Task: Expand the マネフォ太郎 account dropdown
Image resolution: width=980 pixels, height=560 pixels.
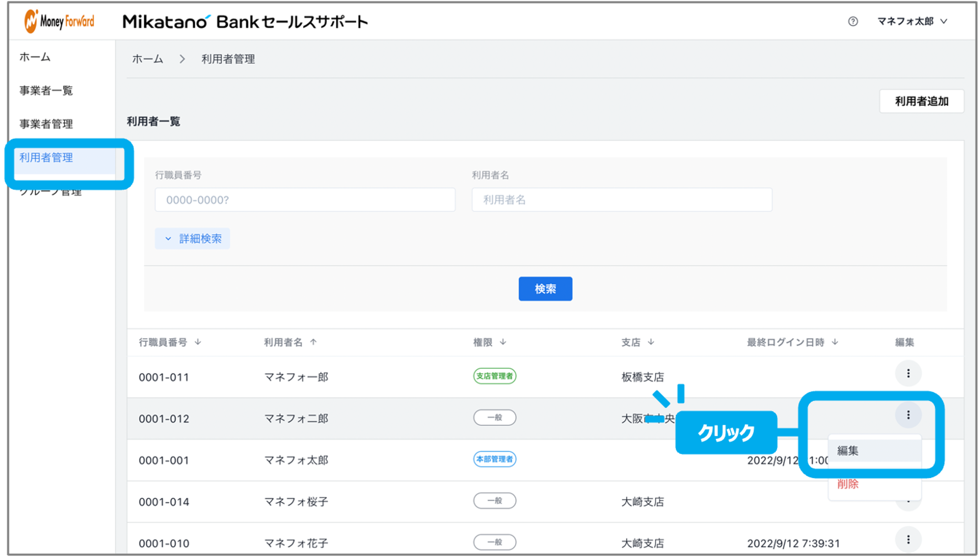Action: tap(912, 22)
